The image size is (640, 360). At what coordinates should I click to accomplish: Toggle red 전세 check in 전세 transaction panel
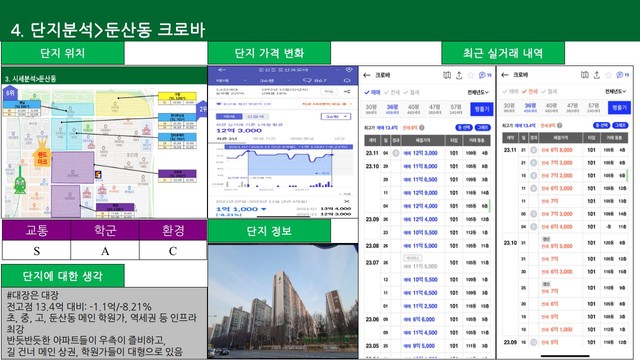coord(530,91)
